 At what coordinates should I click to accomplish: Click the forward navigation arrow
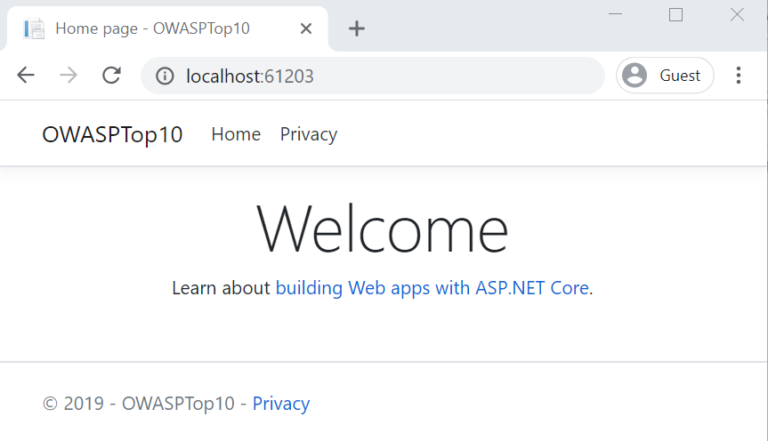(x=69, y=76)
